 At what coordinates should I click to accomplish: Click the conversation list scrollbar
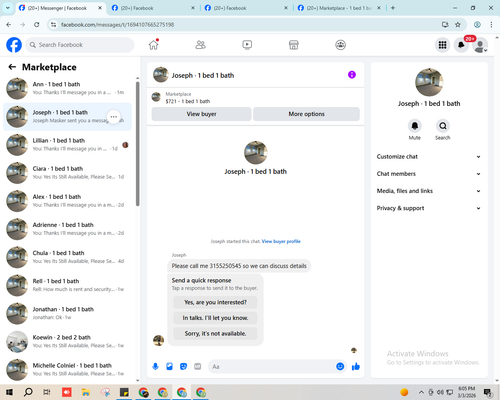tap(138, 143)
